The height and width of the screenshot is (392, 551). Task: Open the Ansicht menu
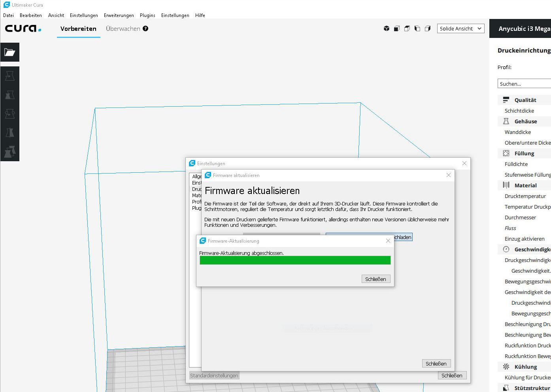56,15
